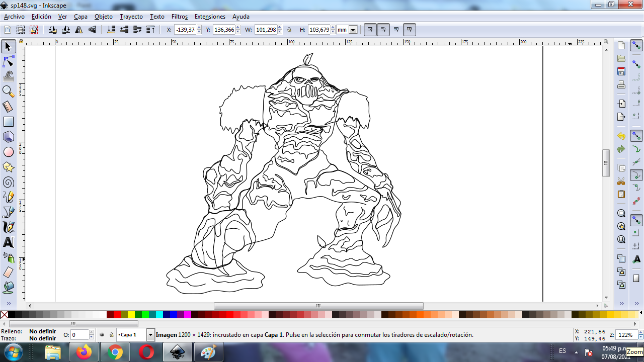The image size is (644, 362).
Task: Expand more tools chevron in toolbox
Action: (x=8, y=303)
